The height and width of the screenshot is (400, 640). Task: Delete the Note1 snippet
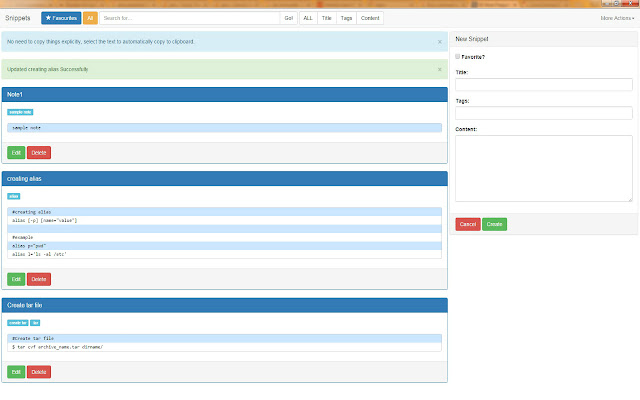(x=39, y=153)
